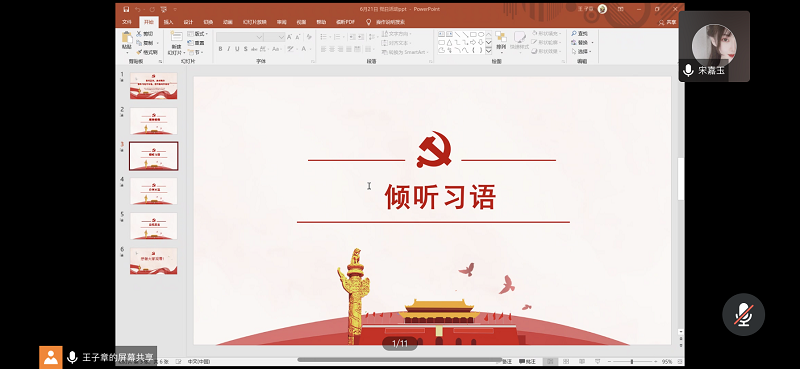The image size is (800, 369).
Task: Click the Notes button in status bar
Action: [506, 362]
